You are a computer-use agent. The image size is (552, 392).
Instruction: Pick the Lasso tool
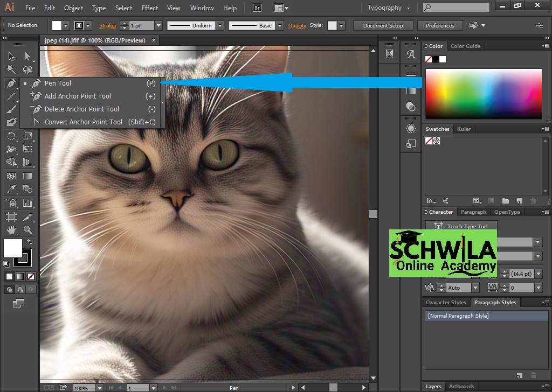point(27,69)
